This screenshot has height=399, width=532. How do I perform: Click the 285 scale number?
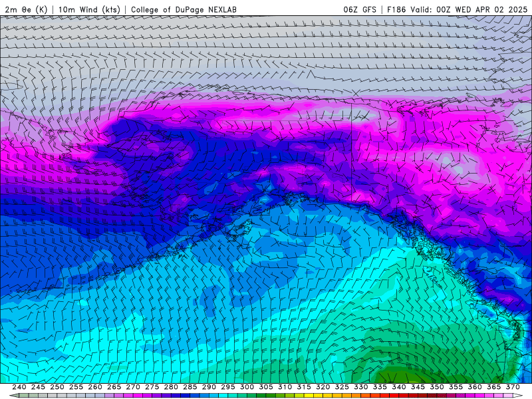pyautogui.click(x=190, y=387)
